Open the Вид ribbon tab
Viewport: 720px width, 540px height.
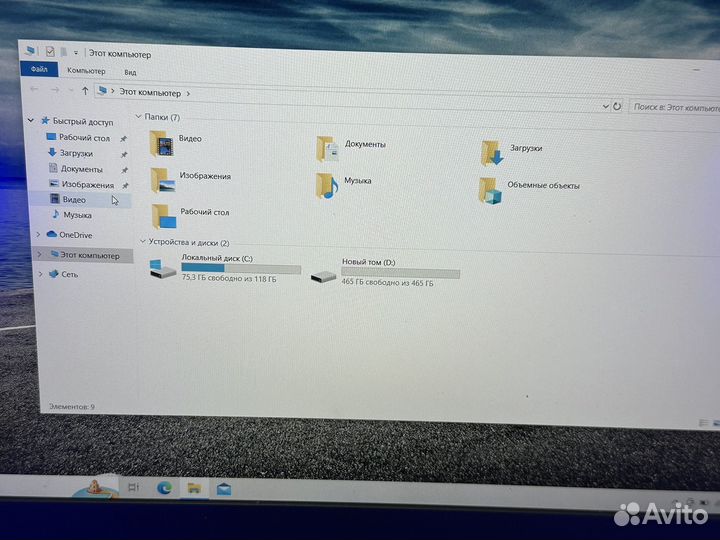tap(130, 73)
